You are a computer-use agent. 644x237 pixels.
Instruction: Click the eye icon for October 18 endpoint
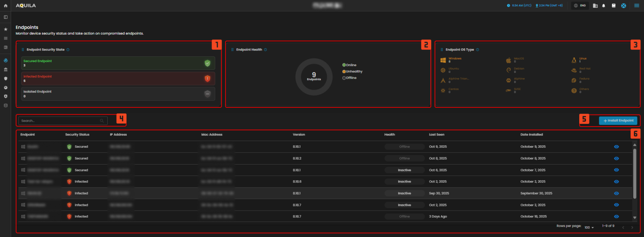[616, 217]
